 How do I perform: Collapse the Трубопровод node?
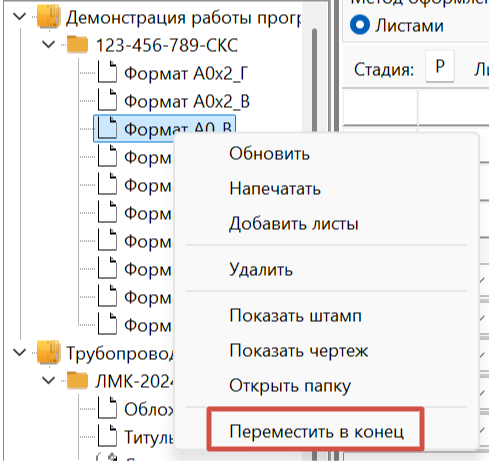point(20,352)
